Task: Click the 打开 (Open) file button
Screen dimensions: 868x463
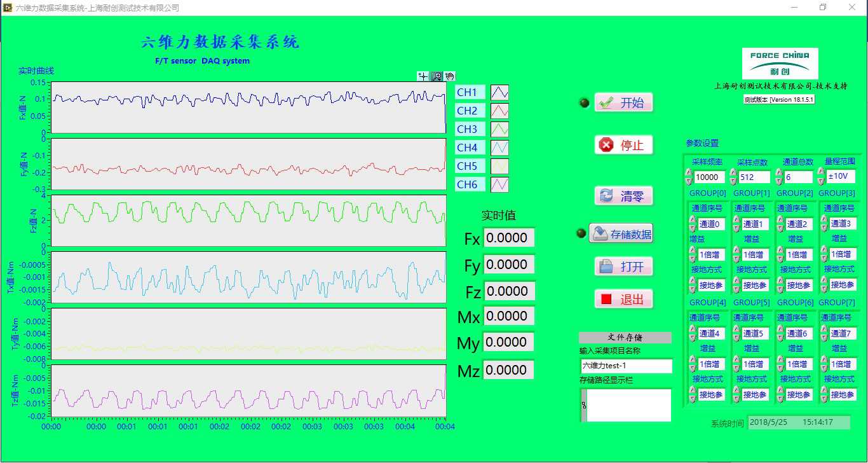Action: pos(623,266)
